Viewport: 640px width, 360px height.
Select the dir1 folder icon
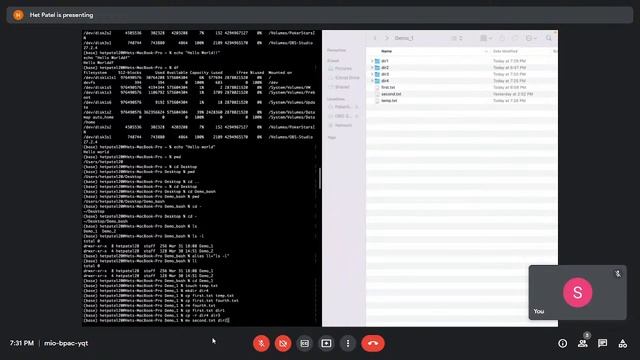[x=378, y=61]
